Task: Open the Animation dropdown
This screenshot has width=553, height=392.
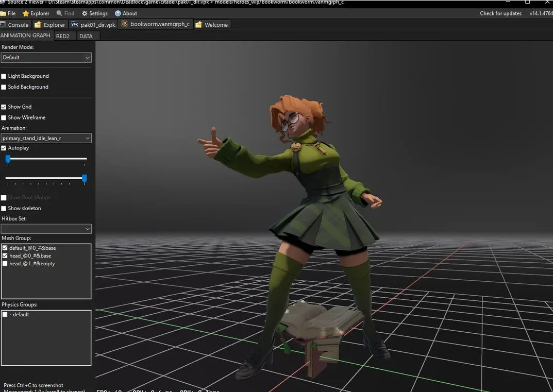Action: [x=46, y=138]
